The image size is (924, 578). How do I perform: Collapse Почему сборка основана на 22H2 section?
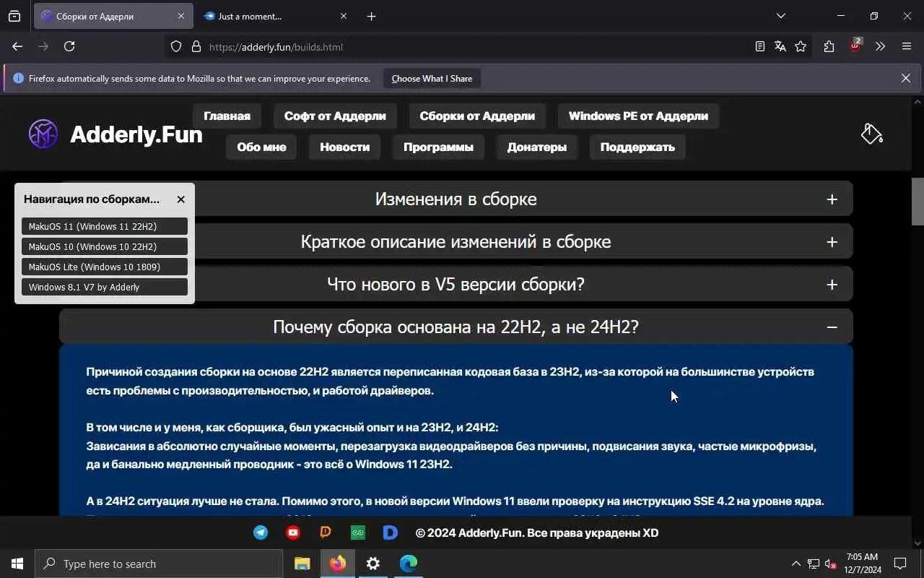(456, 327)
